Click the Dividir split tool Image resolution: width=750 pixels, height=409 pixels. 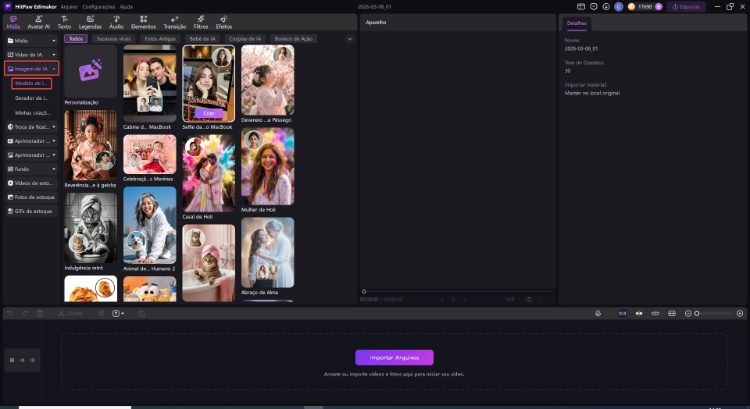[70, 313]
